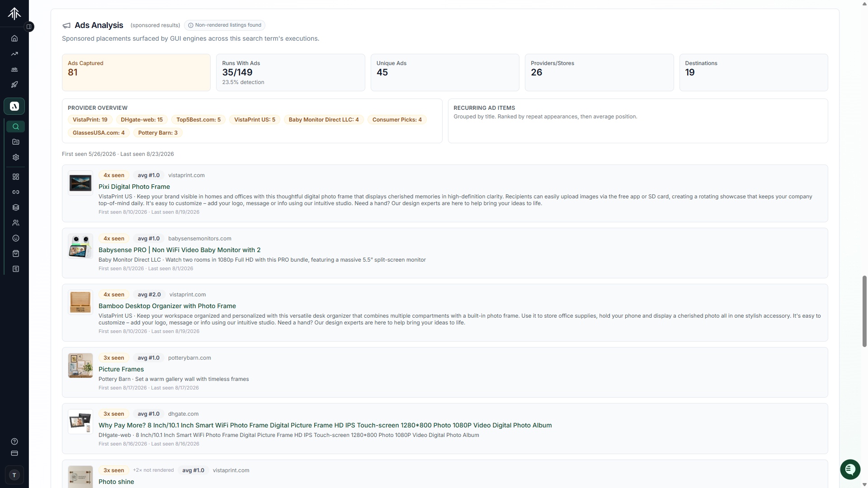
Task: Open the chain link icon
Action: point(16,192)
